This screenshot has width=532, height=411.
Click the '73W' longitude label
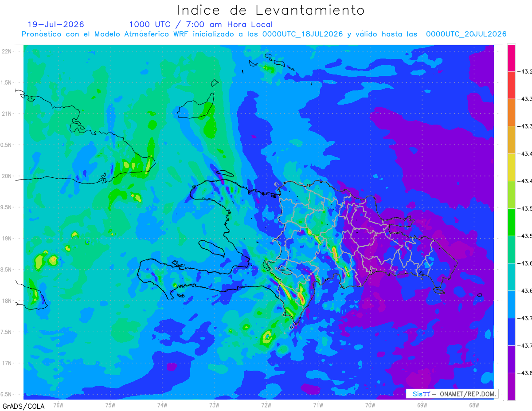[214, 405]
